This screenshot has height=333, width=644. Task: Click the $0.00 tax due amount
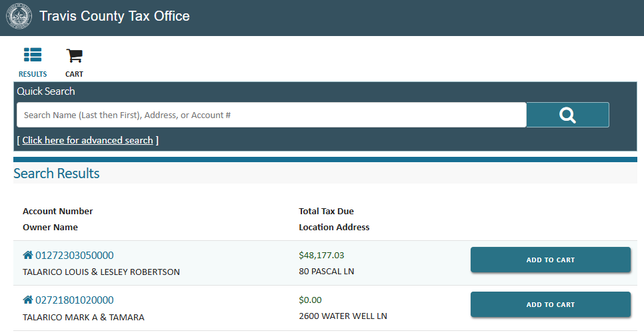click(310, 300)
